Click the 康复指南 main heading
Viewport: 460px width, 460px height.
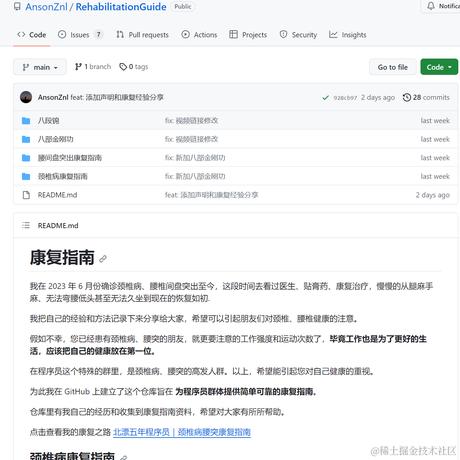coord(62,257)
